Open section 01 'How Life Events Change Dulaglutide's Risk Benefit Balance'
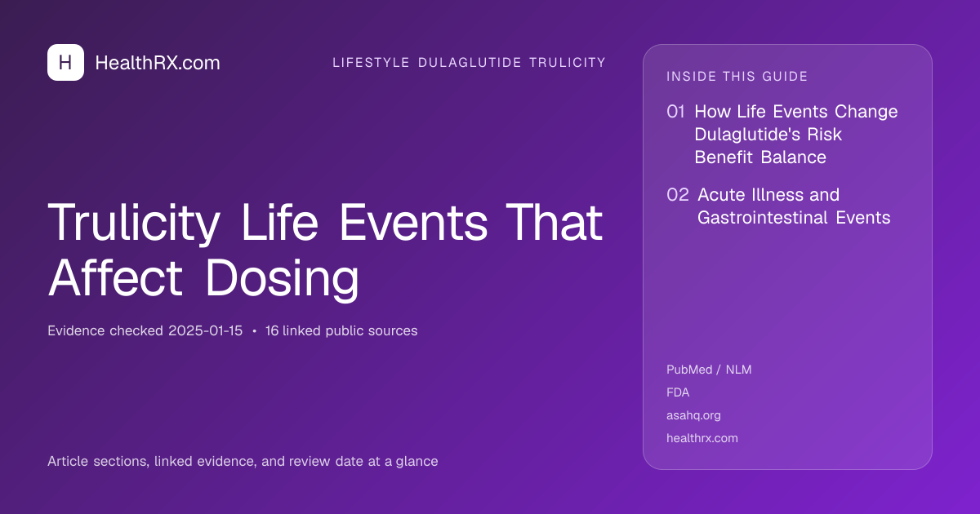 [x=782, y=135]
